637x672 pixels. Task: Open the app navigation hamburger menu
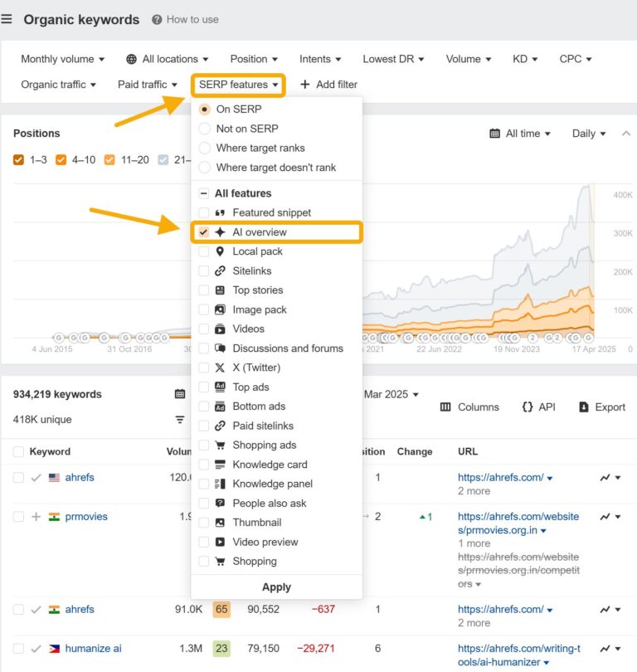8,19
